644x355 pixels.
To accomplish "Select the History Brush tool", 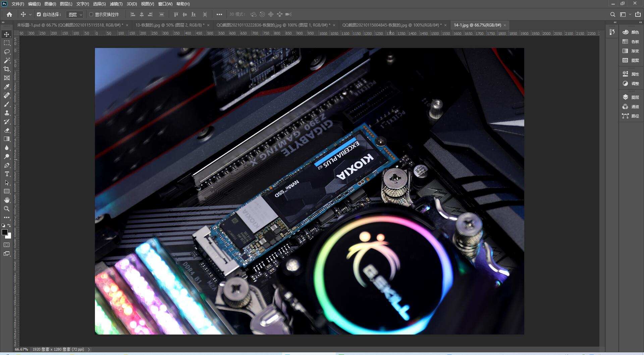I will 7,121.
